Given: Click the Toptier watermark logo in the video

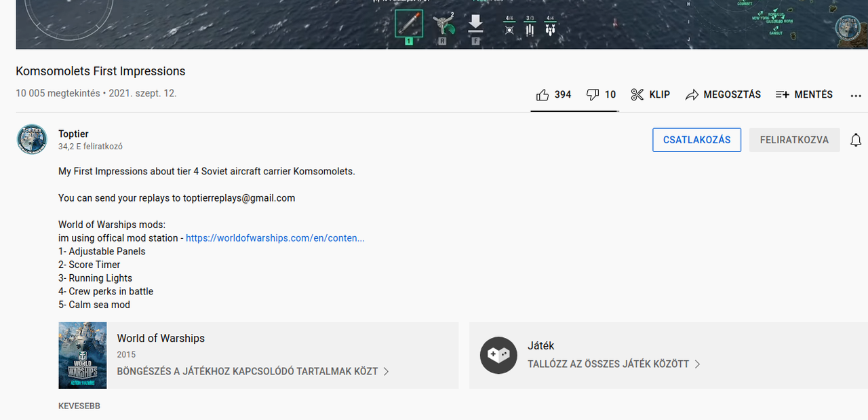Looking at the screenshot, I should [848, 29].
